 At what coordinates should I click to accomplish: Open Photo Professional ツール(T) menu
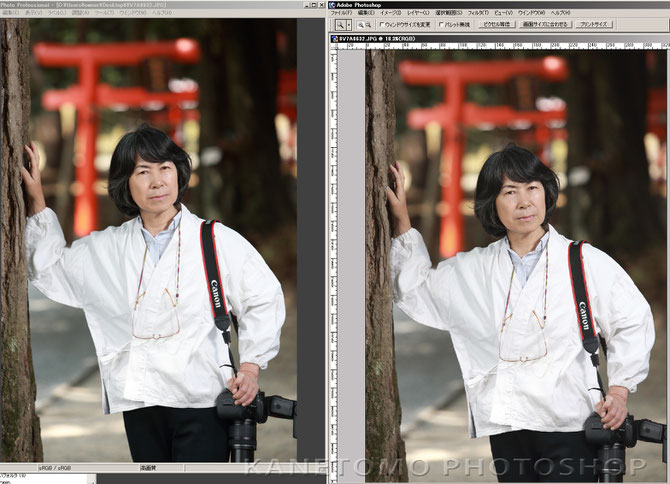click(x=104, y=13)
